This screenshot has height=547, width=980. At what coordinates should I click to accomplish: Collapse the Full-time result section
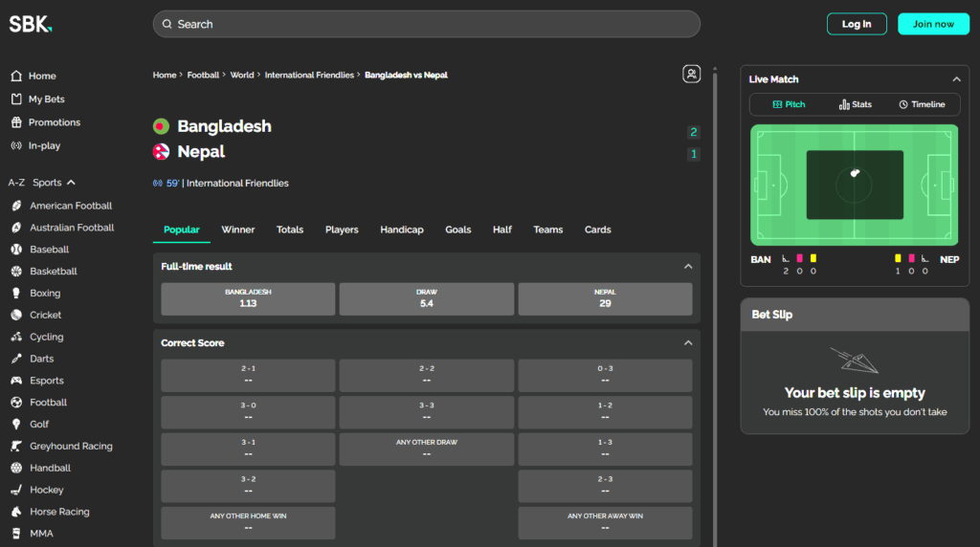click(x=688, y=267)
